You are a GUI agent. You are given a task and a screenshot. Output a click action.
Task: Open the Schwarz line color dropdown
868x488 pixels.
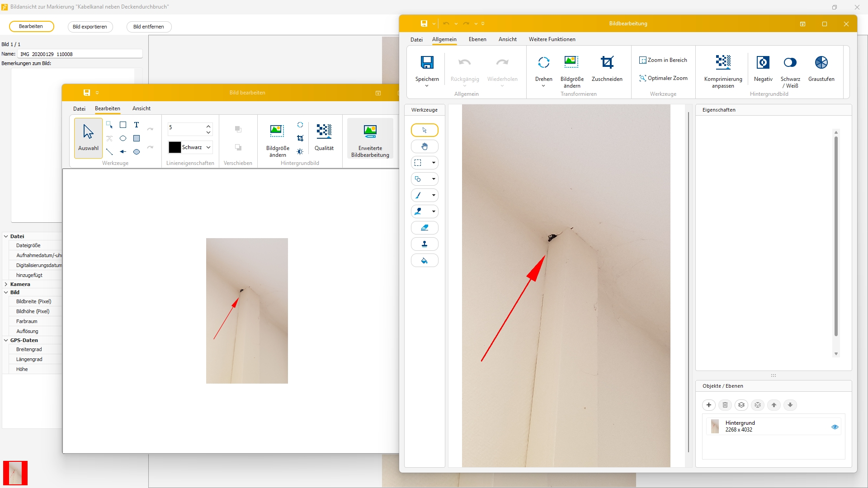(208, 147)
